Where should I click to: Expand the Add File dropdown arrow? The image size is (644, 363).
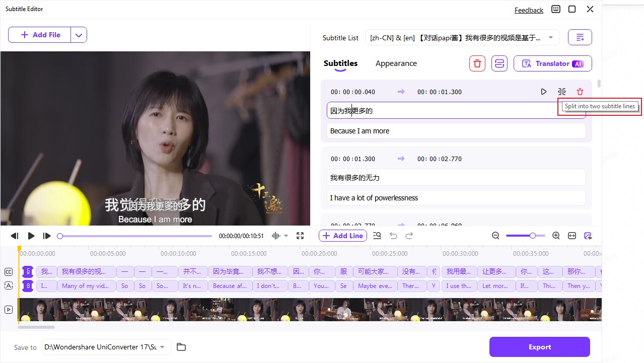click(x=79, y=35)
